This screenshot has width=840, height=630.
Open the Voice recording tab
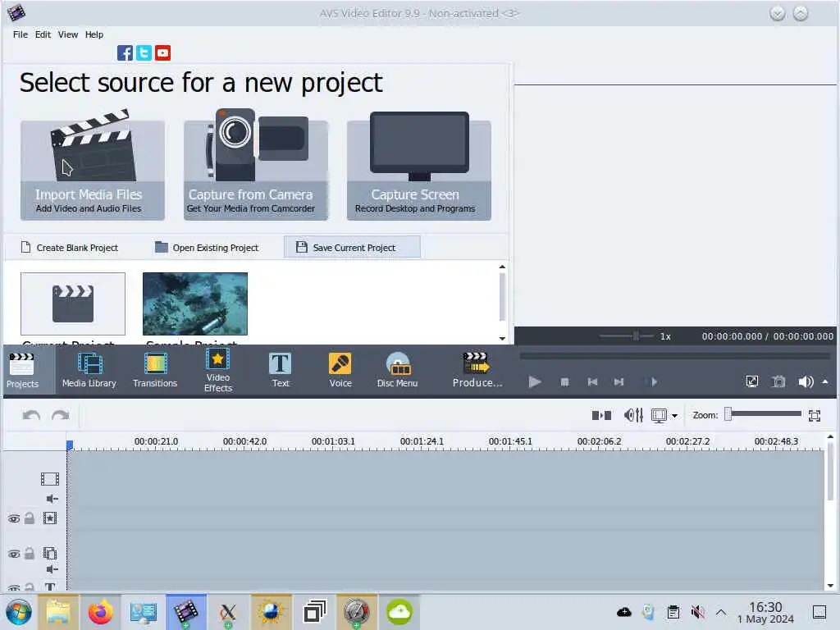tap(340, 371)
